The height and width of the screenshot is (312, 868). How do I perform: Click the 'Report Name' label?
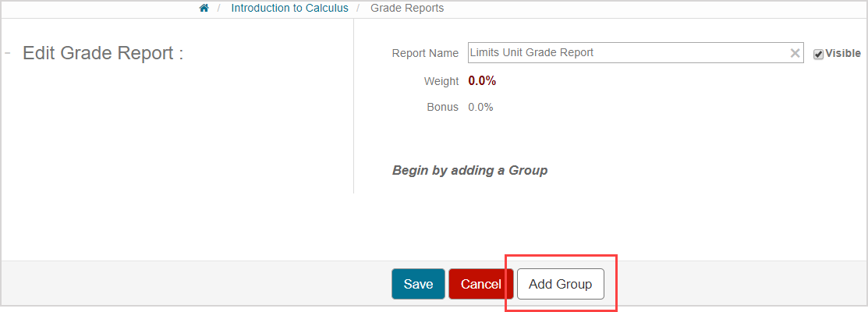point(425,53)
